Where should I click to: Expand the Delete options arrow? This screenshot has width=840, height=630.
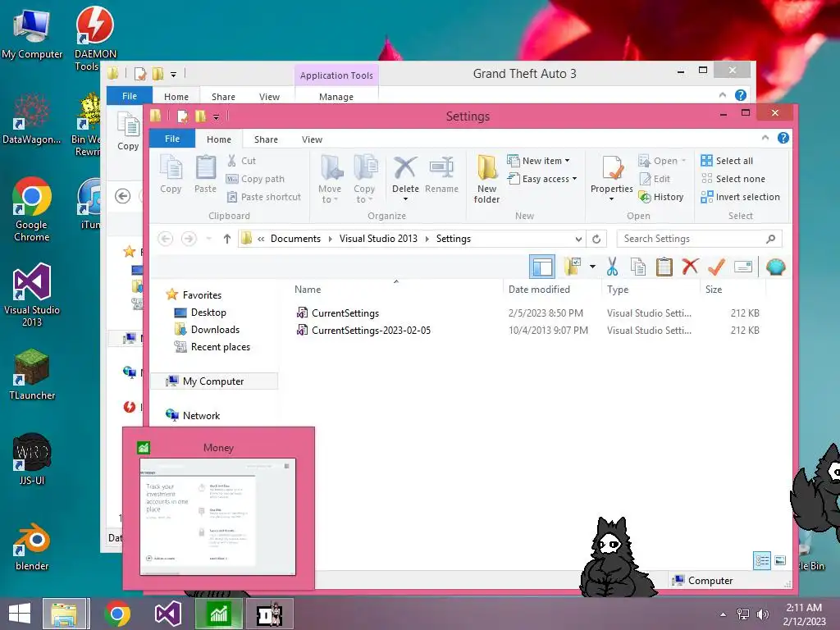pyautogui.click(x=405, y=199)
